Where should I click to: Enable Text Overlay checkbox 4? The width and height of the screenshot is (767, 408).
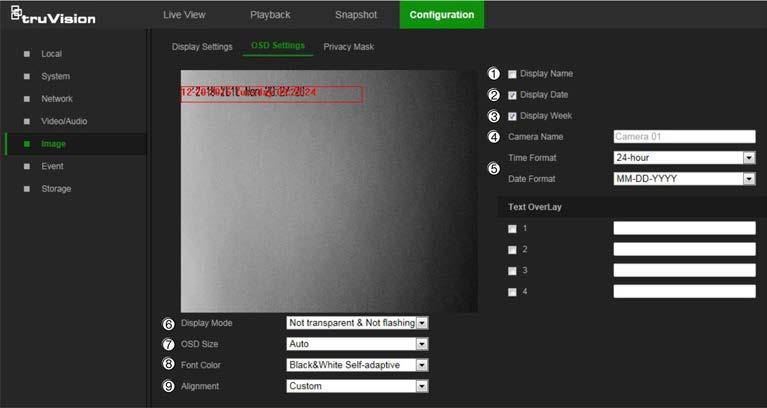click(x=512, y=292)
